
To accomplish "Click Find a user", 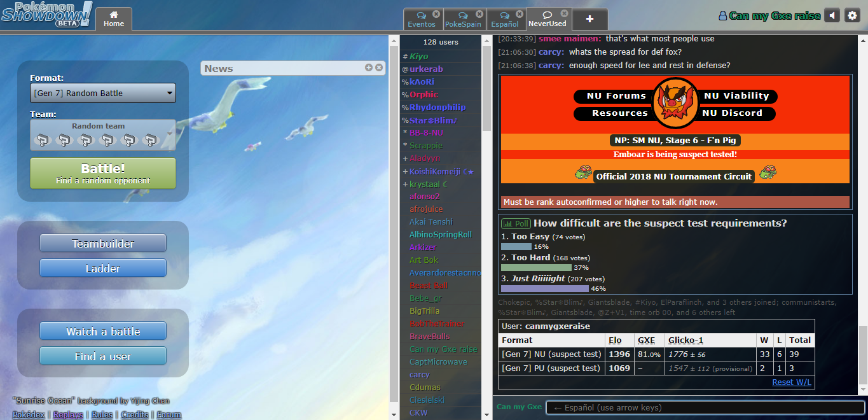I will (x=103, y=356).
